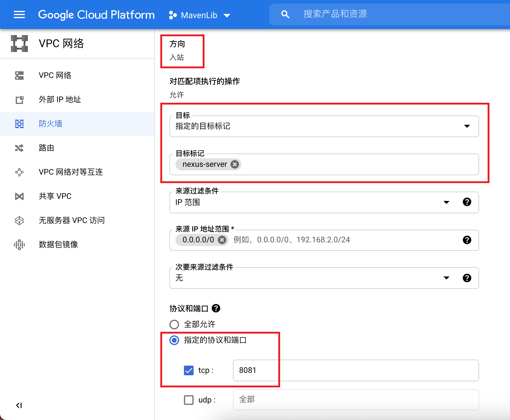Viewport: 510px width, 420px height.
Task: Click the 防火墙 firewall sidebar icon
Action: click(x=19, y=124)
